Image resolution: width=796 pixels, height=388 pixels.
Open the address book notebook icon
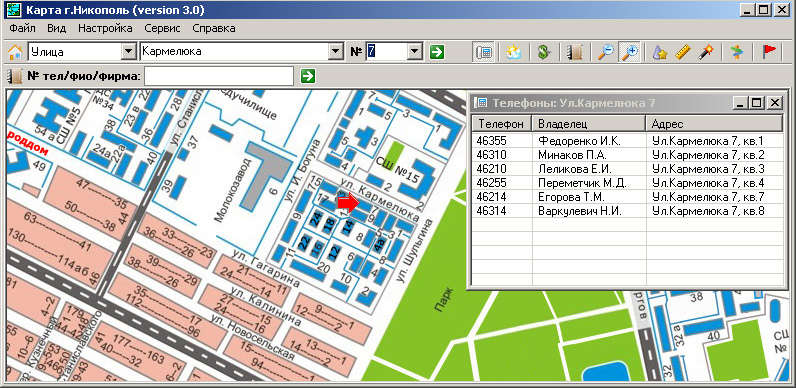(575, 52)
